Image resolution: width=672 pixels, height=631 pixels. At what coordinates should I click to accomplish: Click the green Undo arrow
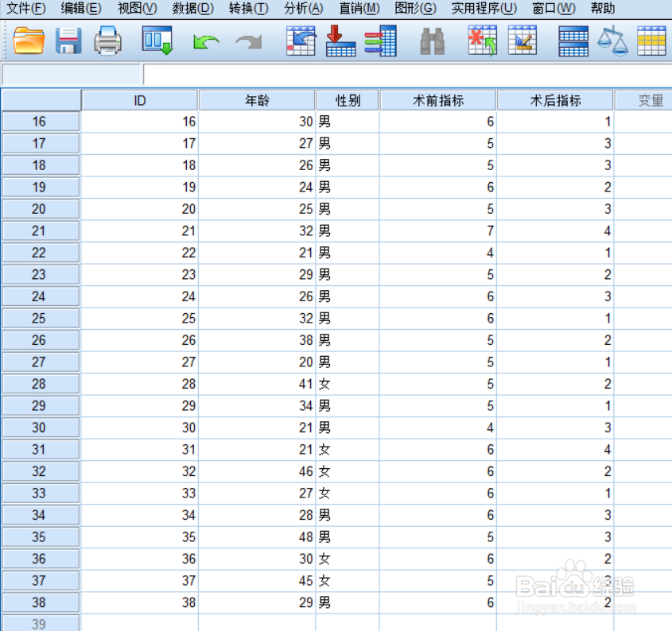206,42
